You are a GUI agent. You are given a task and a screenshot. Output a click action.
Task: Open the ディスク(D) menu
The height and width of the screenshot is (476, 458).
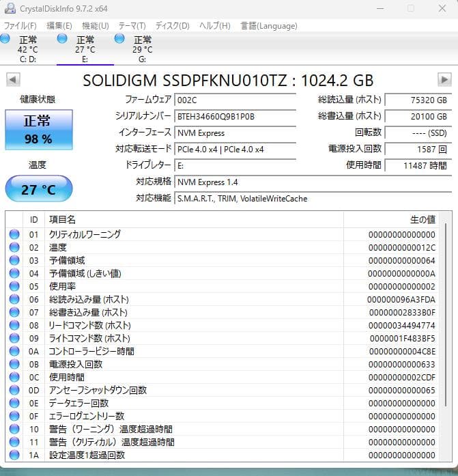(173, 26)
